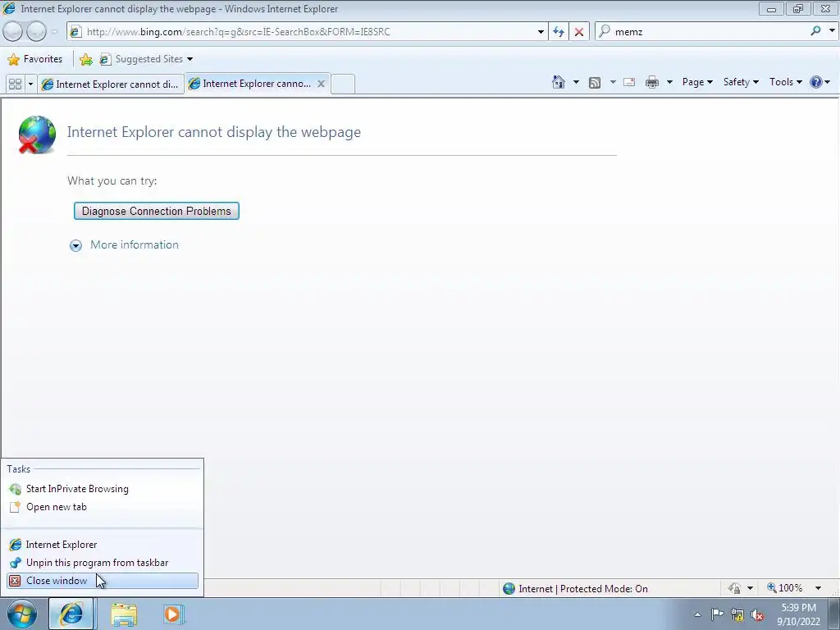840x630 pixels.
Task: Click the Forward navigation button
Action: click(36, 32)
